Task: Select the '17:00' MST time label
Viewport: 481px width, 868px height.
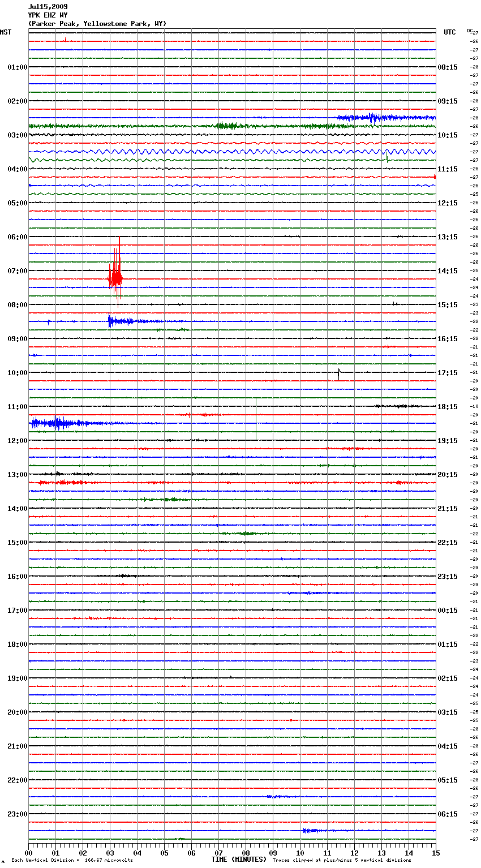Action: click(x=18, y=611)
